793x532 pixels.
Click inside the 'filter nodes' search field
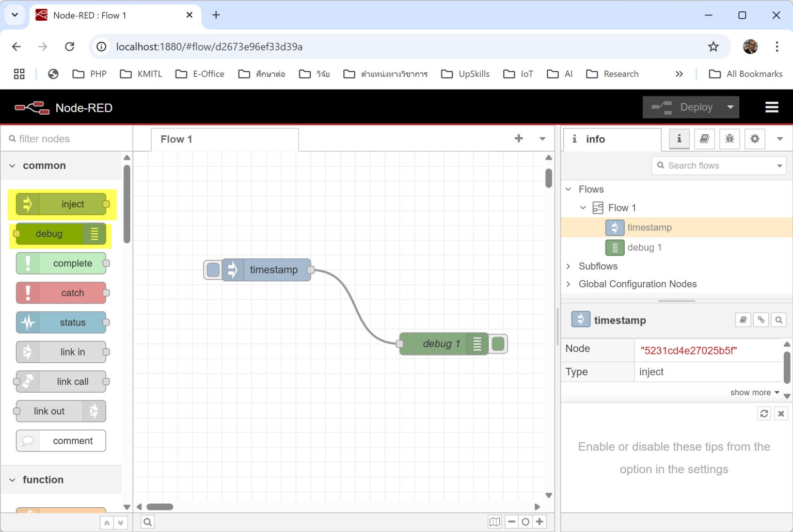[x=62, y=139]
